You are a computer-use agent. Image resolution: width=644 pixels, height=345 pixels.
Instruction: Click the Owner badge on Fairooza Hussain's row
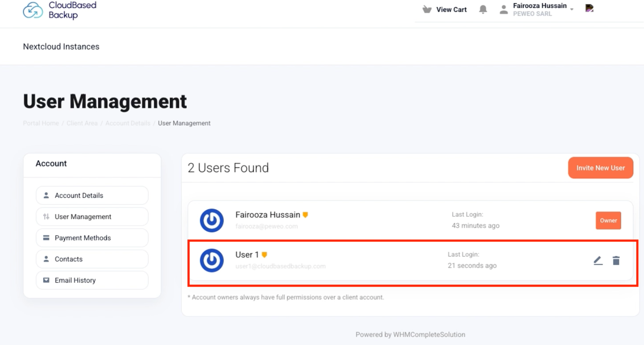(608, 220)
